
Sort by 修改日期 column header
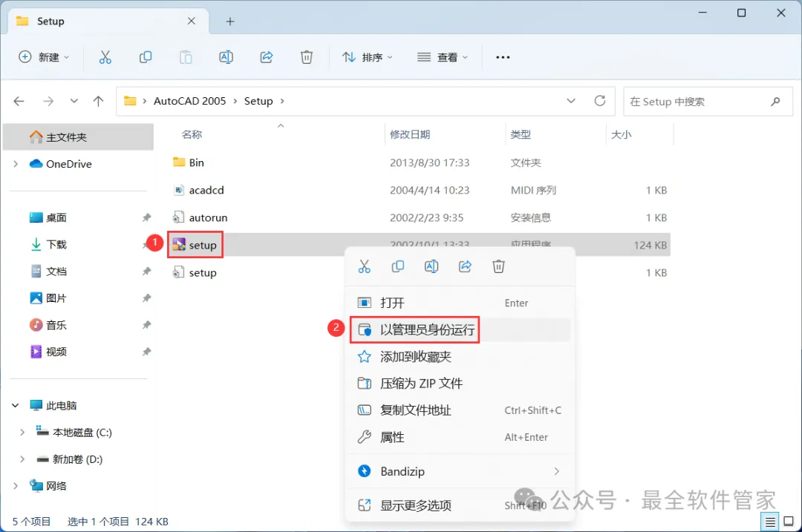point(410,134)
